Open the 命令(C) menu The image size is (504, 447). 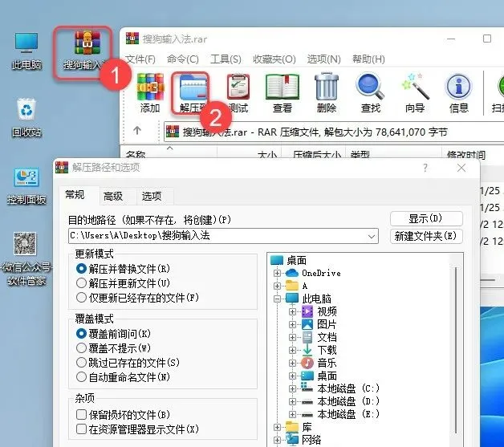coord(182,59)
